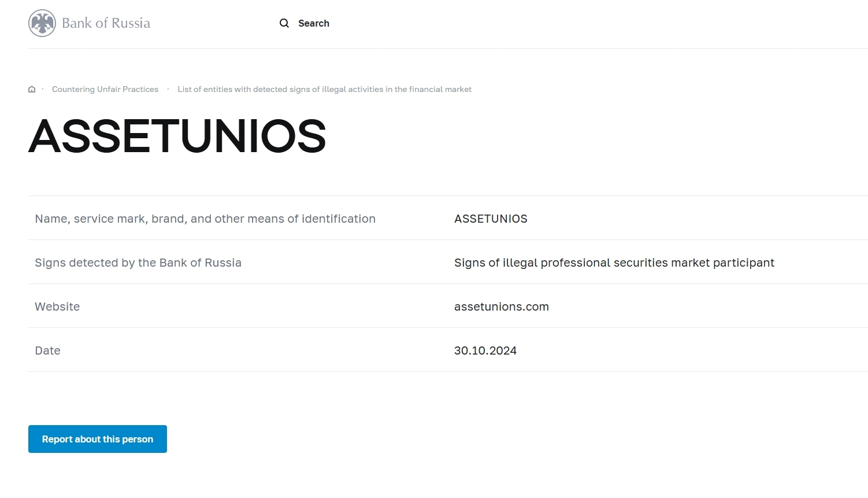Click the Bank of Russia eagle emblem

pos(42,23)
